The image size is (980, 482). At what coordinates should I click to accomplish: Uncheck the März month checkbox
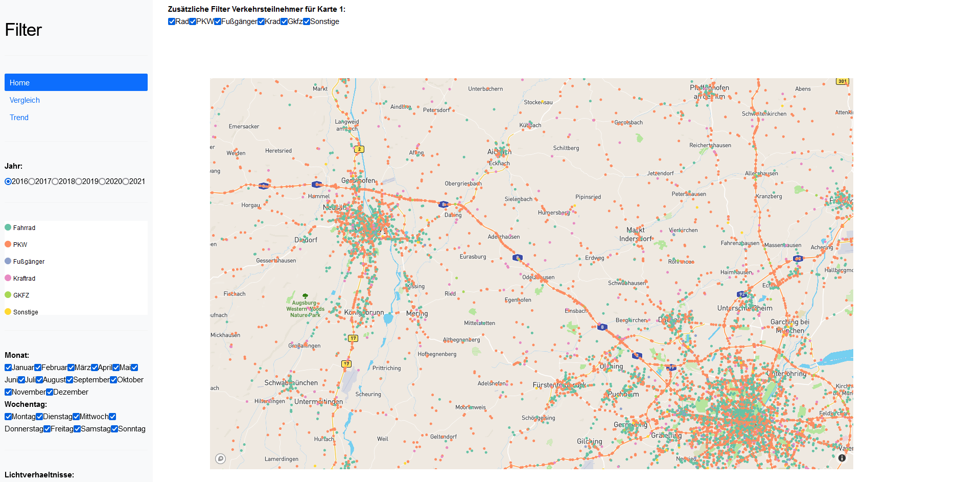[x=71, y=368]
